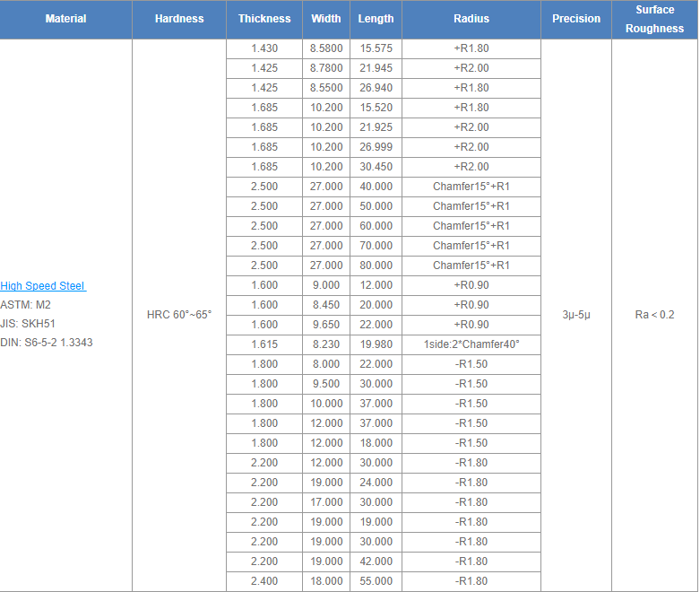Select the 'ASTM: M2' text
Viewport: 700px width, 592px height.
point(25,305)
